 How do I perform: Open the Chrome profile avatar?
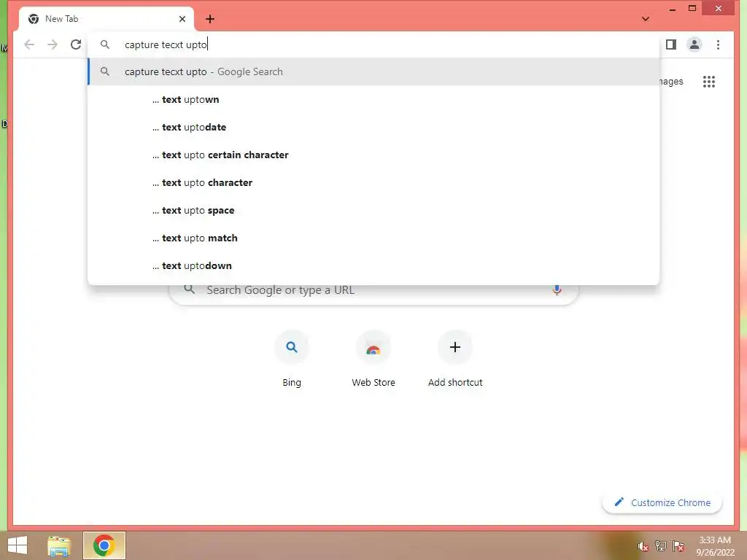point(694,44)
